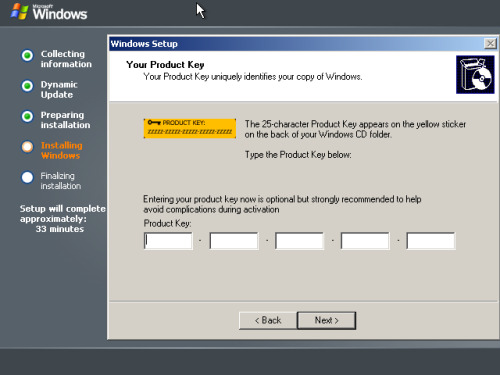Return using the Back button
The height and width of the screenshot is (375, 500).
coord(268,320)
